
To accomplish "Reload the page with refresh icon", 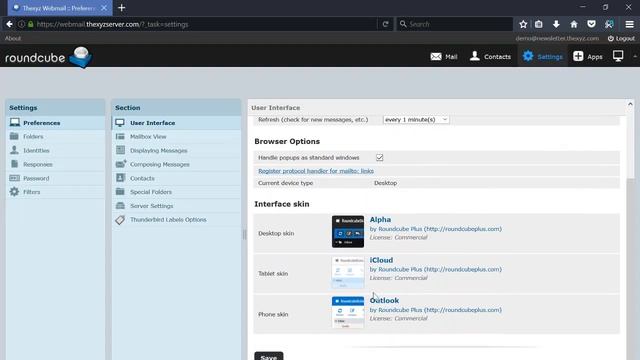I will click(385, 24).
